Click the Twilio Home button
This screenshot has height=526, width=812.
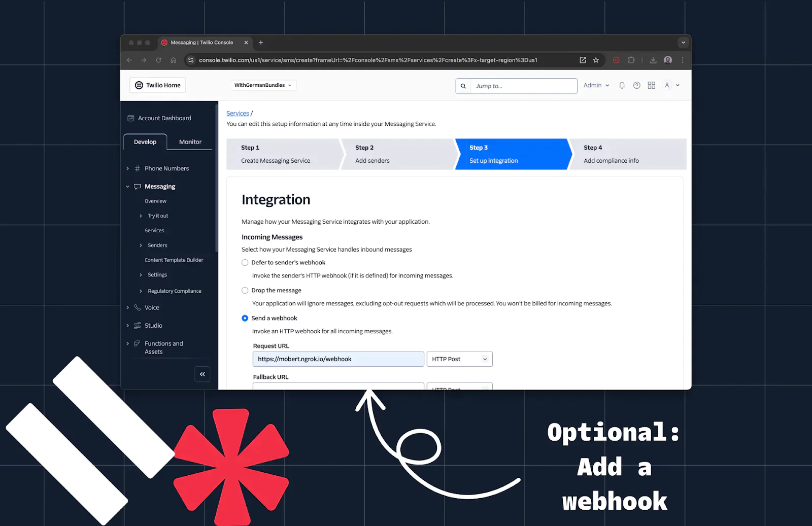158,85
